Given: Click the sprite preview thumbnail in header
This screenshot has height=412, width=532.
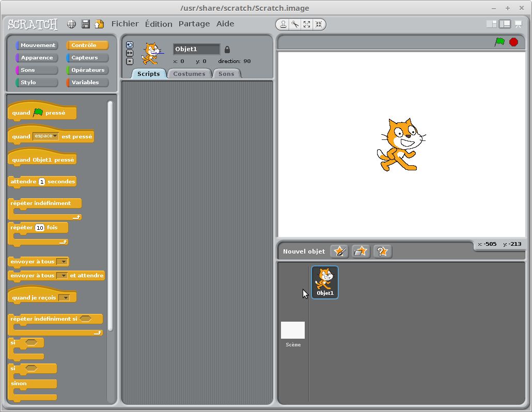Looking at the screenshot, I should point(152,53).
